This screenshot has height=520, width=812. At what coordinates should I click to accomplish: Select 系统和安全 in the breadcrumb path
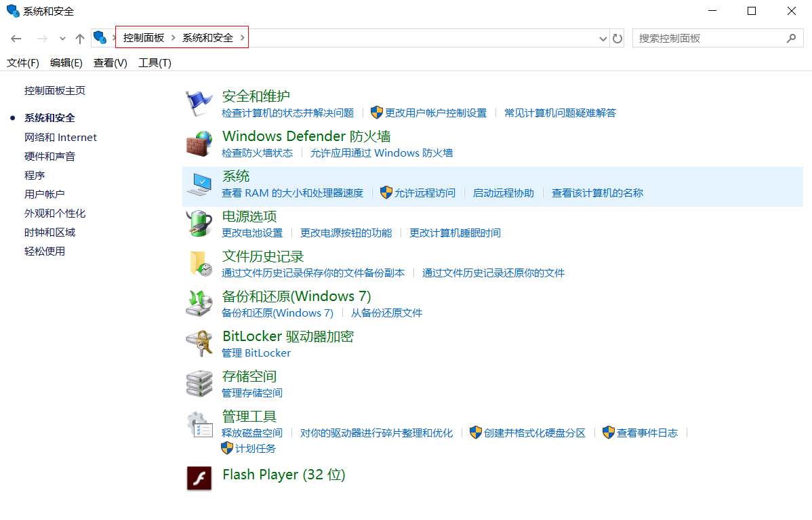(x=207, y=38)
